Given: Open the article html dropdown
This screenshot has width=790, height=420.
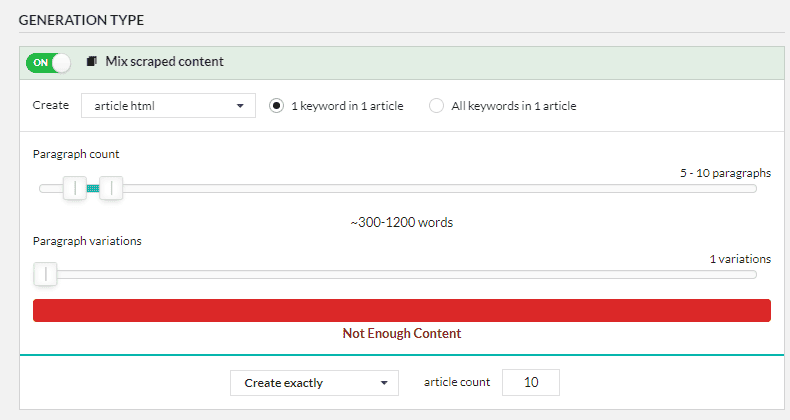Looking at the screenshot, I should click(168, 106).
